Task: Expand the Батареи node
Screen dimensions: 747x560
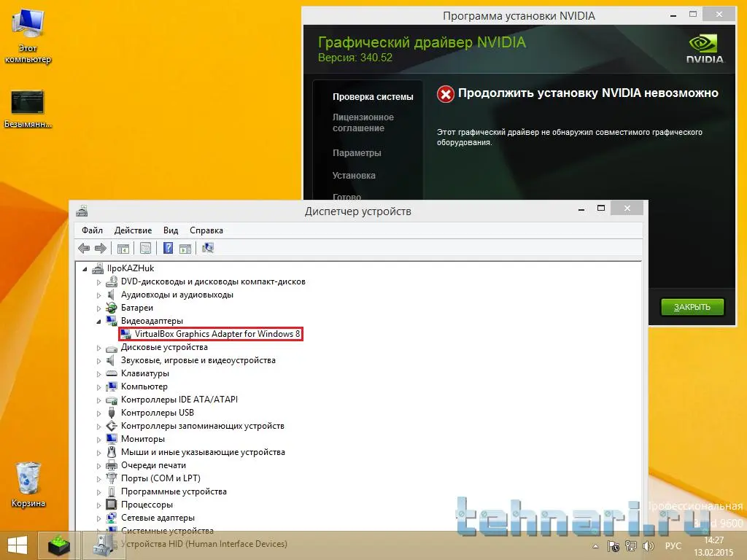Action: coord(99,308)
